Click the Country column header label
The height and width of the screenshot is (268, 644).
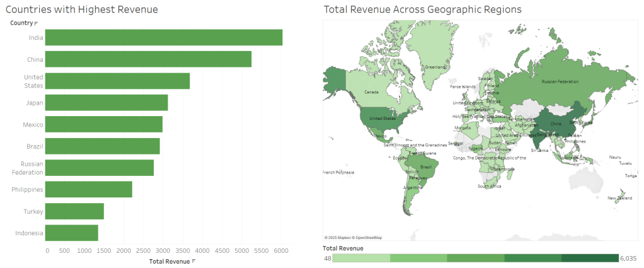point(21,23)
